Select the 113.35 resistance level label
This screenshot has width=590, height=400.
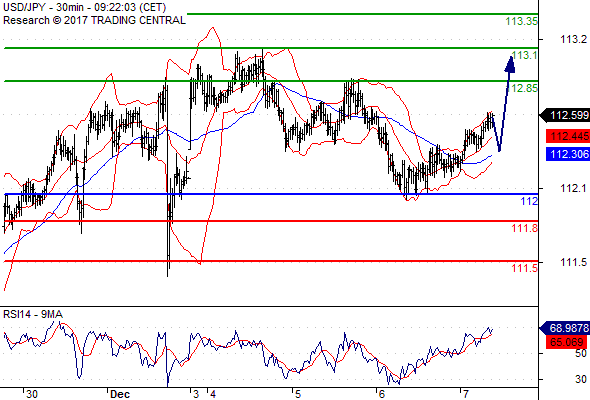pos(521,21)
